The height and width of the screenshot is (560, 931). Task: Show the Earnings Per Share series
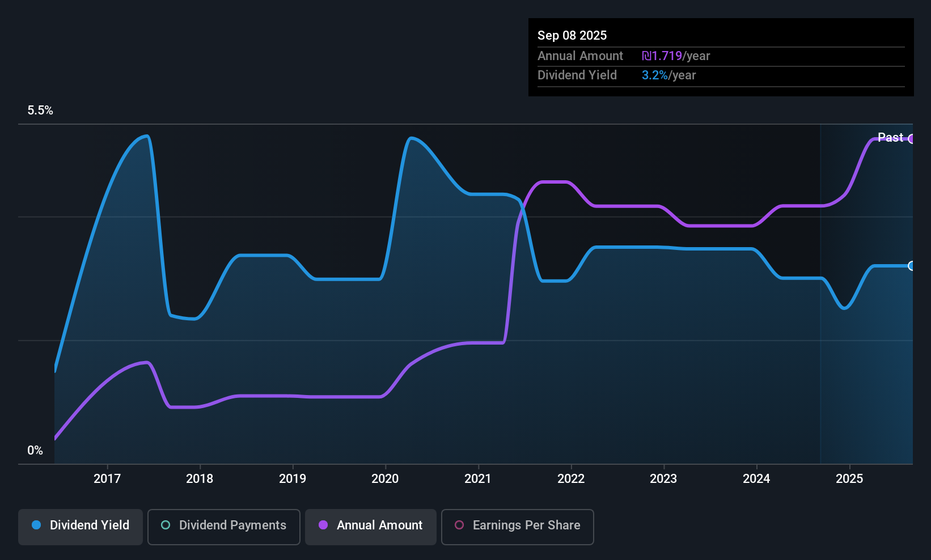tap(517, 527)
